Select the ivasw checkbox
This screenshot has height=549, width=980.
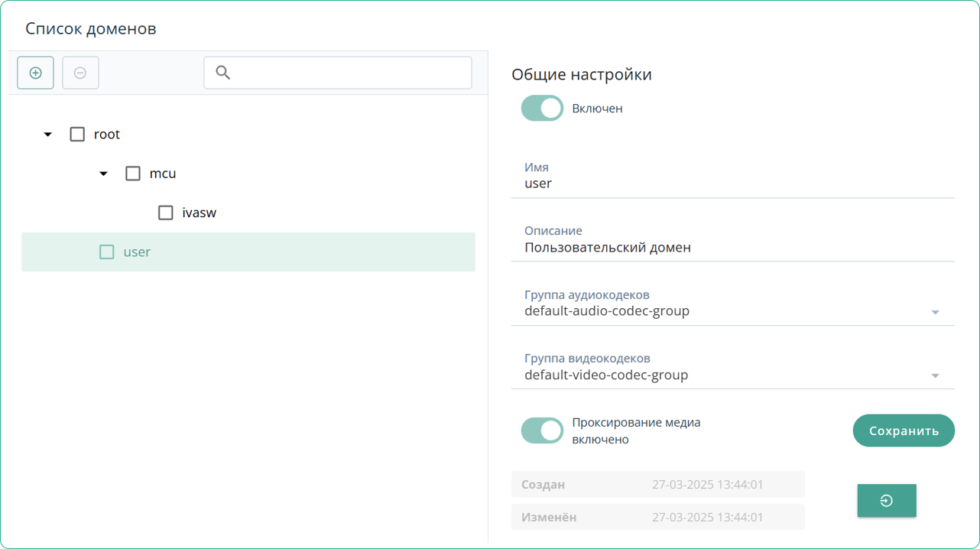166,213
